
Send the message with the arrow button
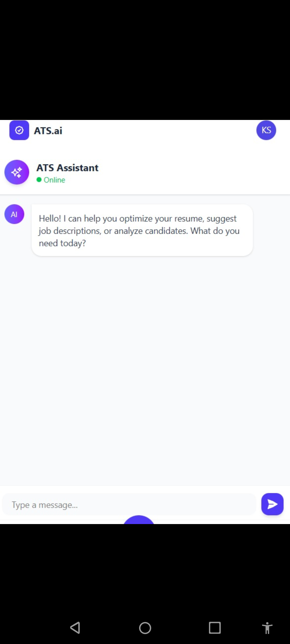point(272,504)
